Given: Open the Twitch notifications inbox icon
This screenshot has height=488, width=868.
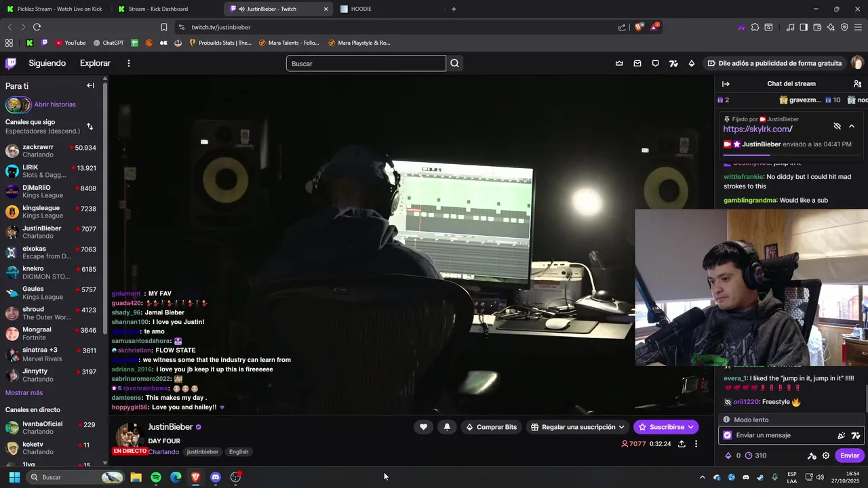Looking at the screenshot, I should click(637, 63).
